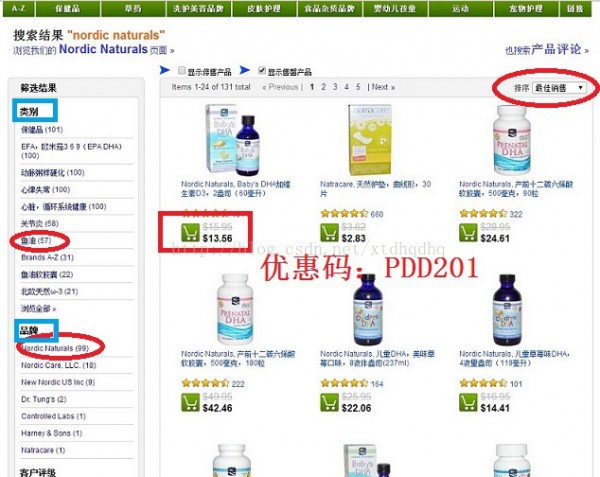Open Natracare product thumbnail image
Screen dimensions: 600x477
pos(370,140)
